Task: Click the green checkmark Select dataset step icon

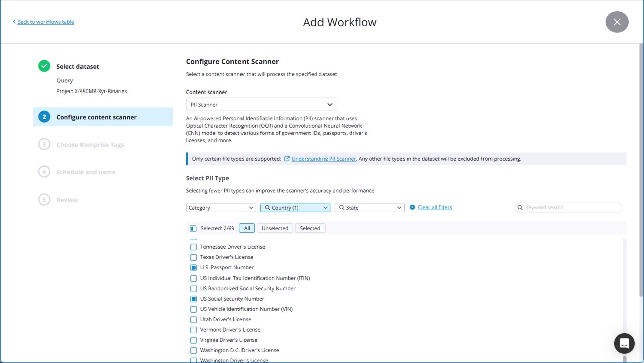Action: [x=44, y=66]
